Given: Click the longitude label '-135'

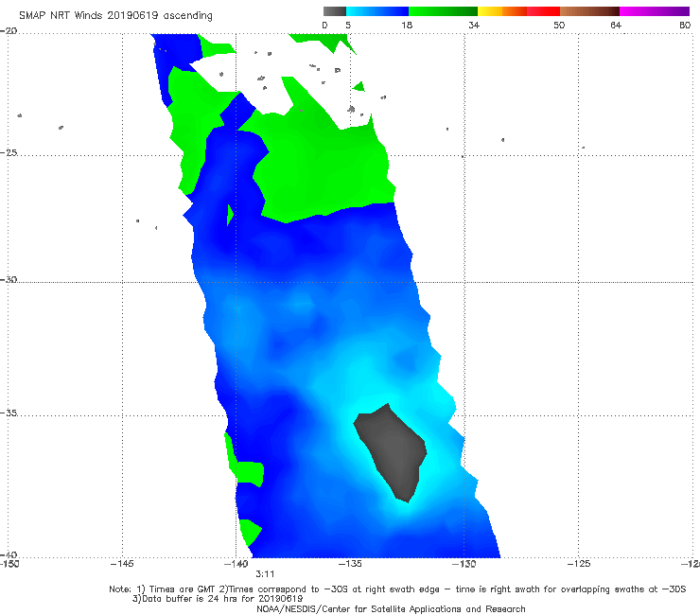Looking at the screenshot, I should [x=350, y=564].
